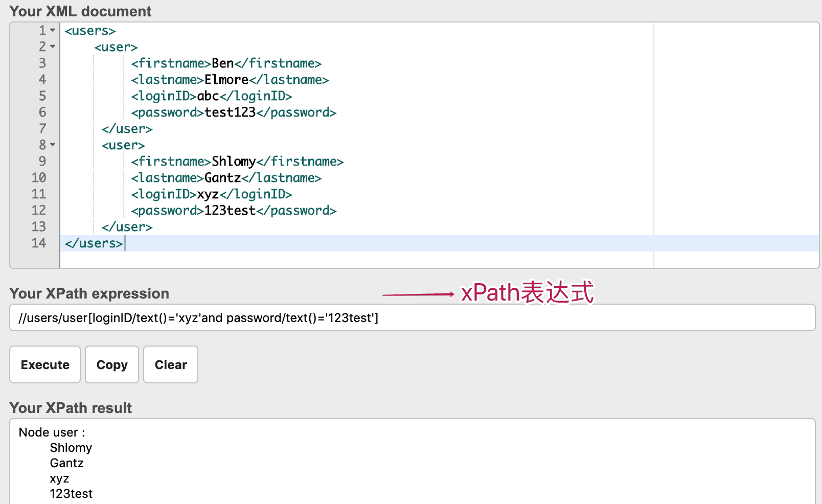Place cursor on 'Ben' in the XML editor

[222, 63]
